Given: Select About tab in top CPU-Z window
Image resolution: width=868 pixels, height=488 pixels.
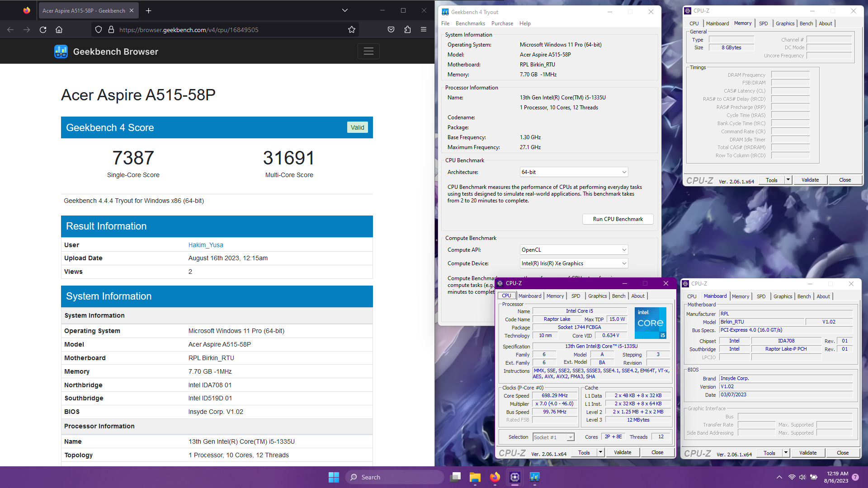Looking at the screenshot, I should coord(826,23).
